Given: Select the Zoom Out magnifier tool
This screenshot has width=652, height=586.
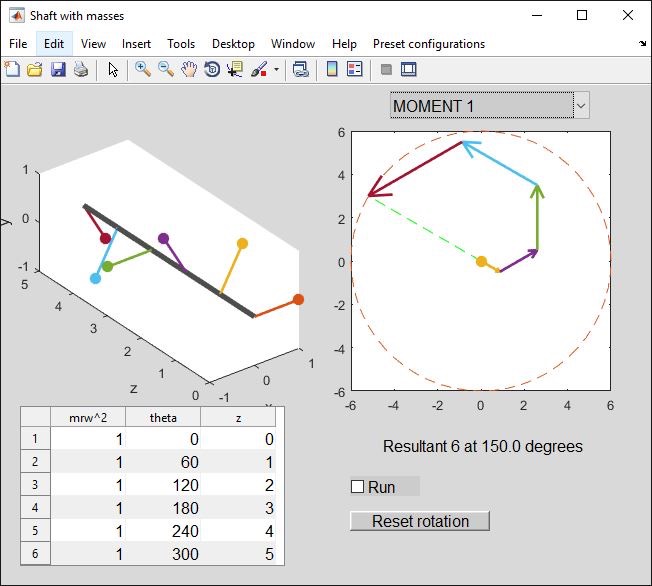Looking at the screenshot, I should pos(166,70).
